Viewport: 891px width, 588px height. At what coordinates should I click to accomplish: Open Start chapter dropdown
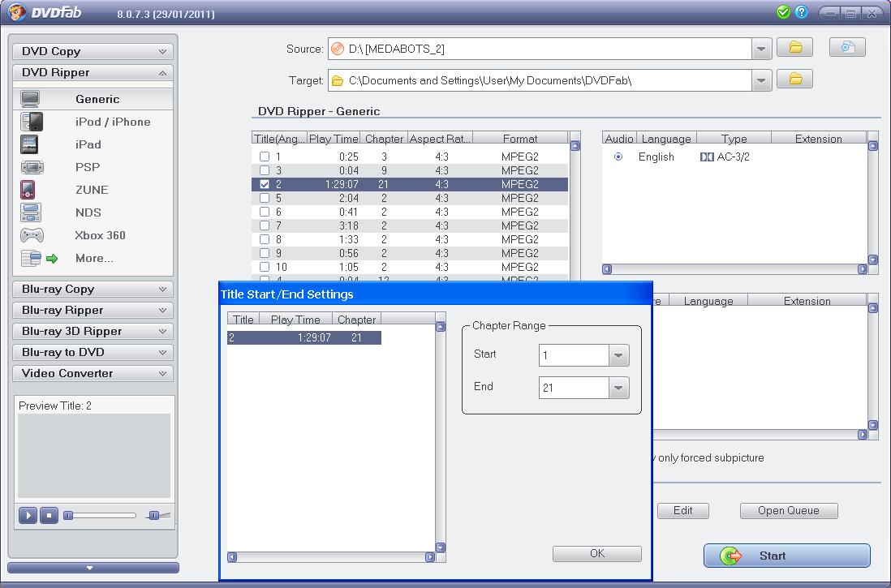tap(618, 356)
